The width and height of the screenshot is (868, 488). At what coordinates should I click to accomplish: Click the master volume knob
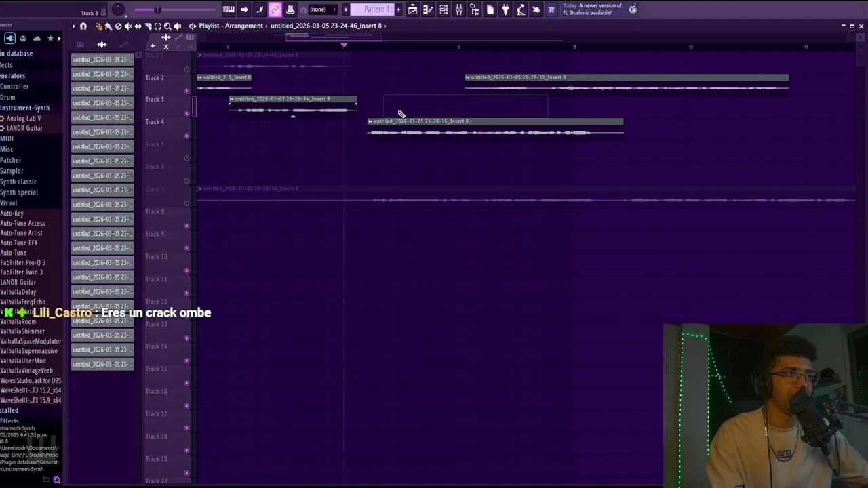click(118, 9)
